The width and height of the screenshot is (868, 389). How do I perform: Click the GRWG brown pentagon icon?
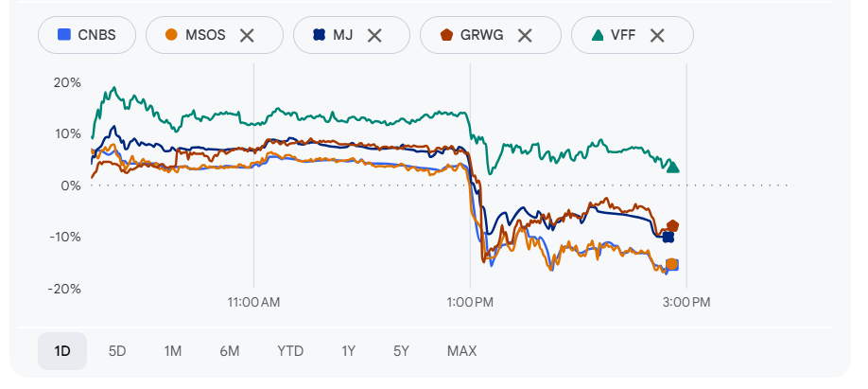click(x=446, y=35)
